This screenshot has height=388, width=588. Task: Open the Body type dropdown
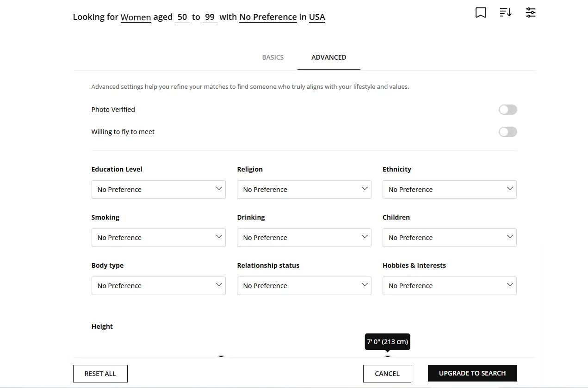coord(159,286)
